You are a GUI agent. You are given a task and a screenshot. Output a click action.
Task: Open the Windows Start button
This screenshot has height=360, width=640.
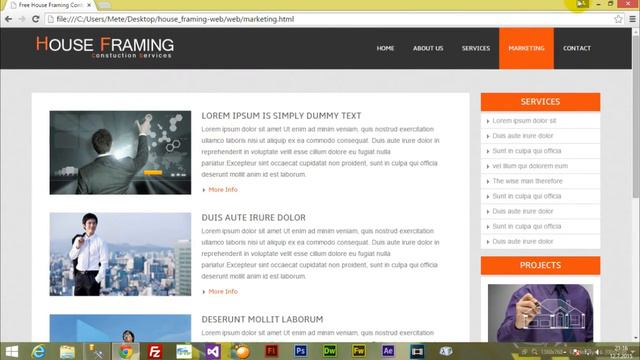[x=11, y=351]
